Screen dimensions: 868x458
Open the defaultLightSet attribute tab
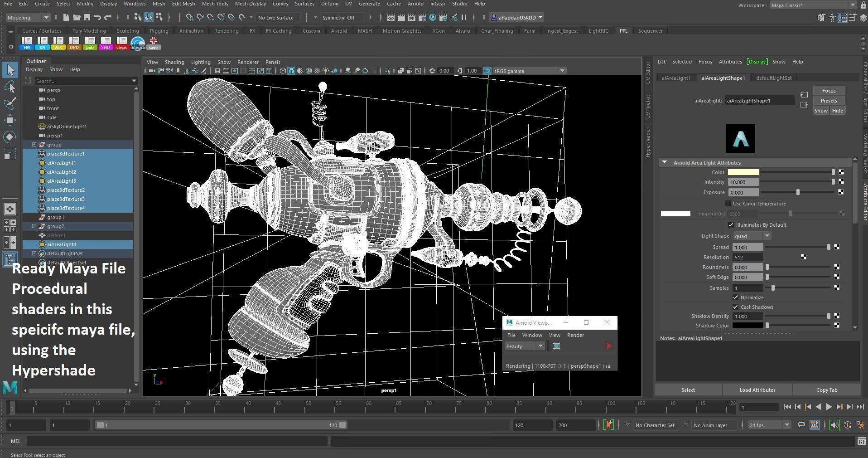click(774, 78)
